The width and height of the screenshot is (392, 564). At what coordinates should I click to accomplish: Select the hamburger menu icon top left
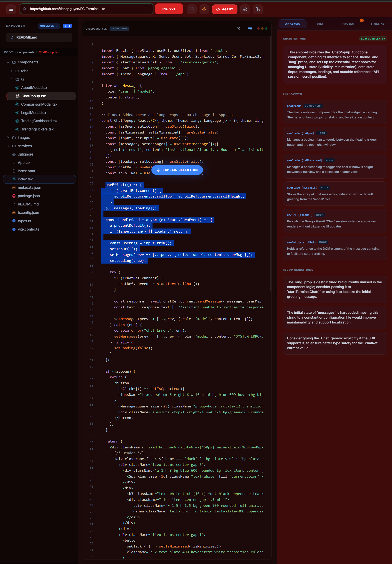(x=11, y=9)
